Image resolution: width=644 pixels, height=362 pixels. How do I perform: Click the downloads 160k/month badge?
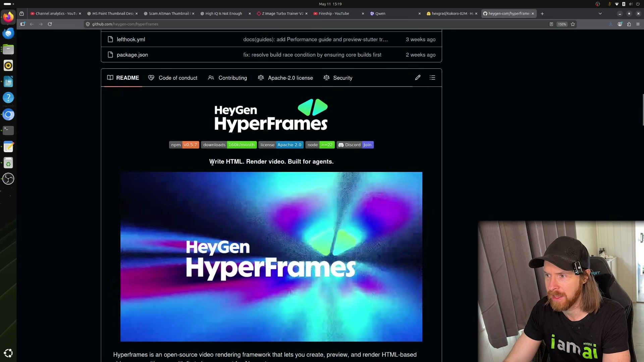click(229, 145)
